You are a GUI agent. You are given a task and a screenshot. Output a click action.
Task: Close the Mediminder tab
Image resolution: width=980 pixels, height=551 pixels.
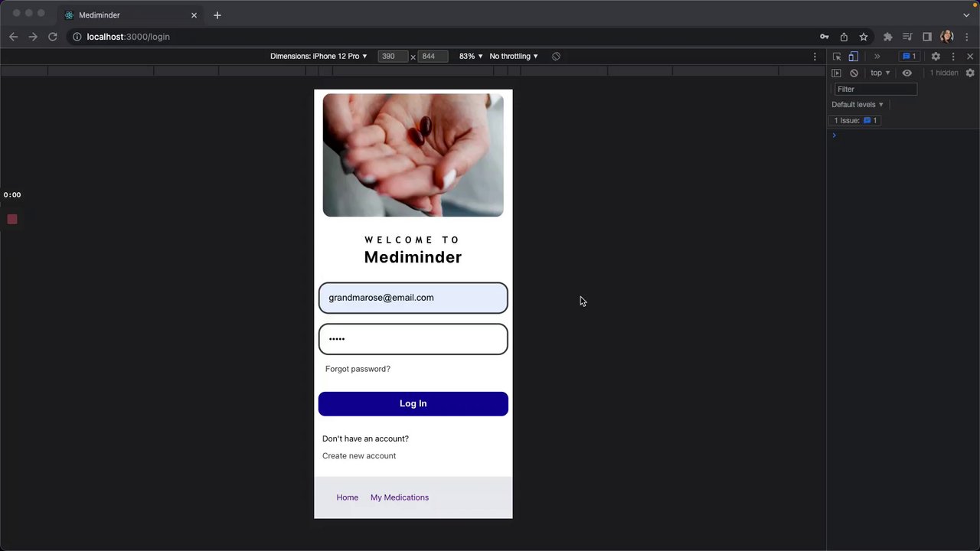tap(194, 15)
